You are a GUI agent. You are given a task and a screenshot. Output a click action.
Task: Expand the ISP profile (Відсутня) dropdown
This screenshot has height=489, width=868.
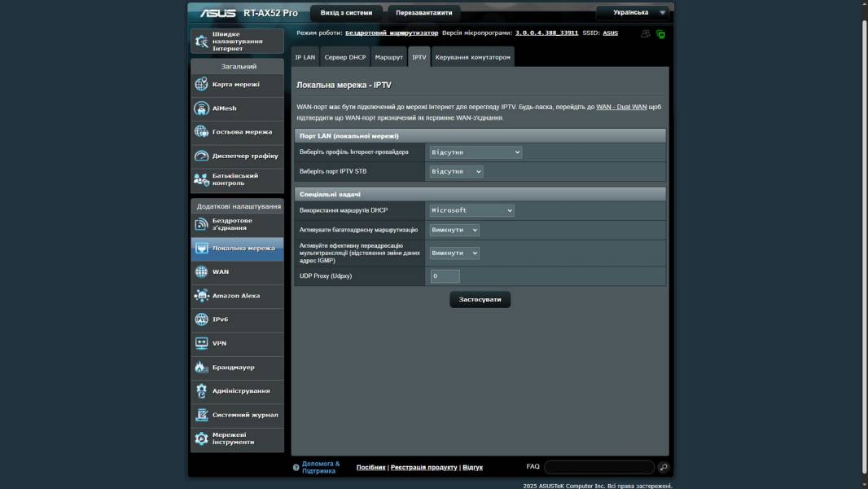(x=476, y=152)
